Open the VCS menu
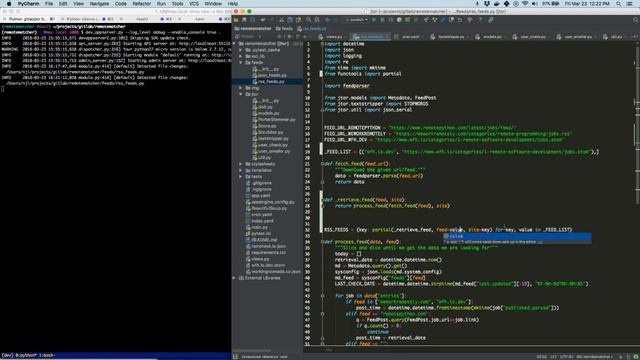 point(194,4)
